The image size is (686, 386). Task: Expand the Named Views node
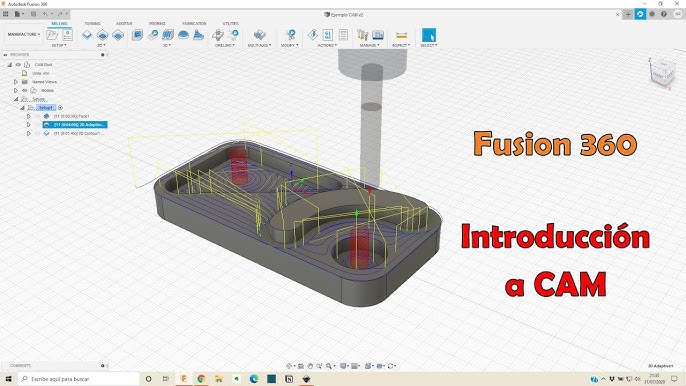click(16, 81)
